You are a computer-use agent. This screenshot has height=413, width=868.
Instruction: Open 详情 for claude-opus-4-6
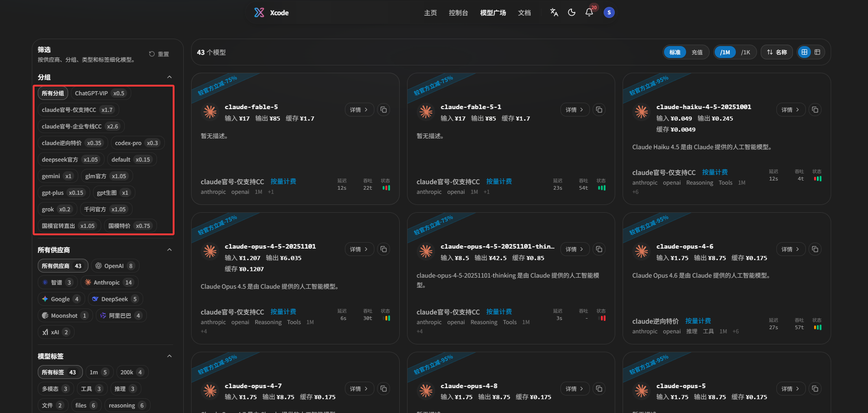click(791, 249)
